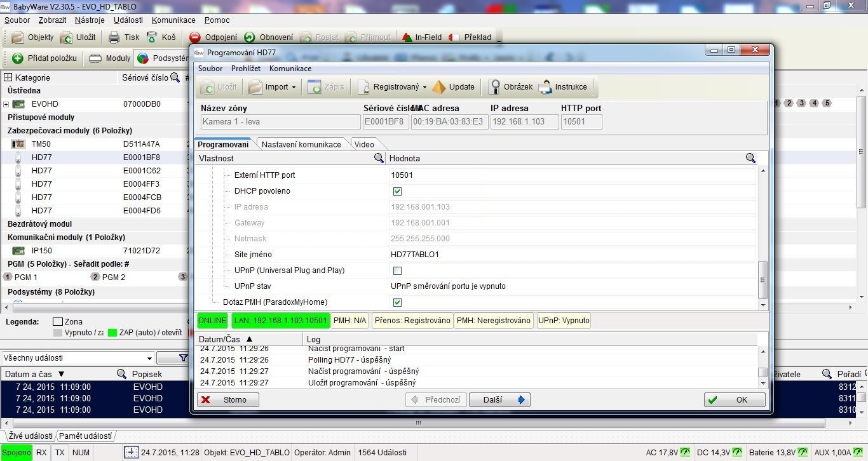Open the Všechny události filter dropdown
This screenshot has height=461, width=868.
click(149, 358)
